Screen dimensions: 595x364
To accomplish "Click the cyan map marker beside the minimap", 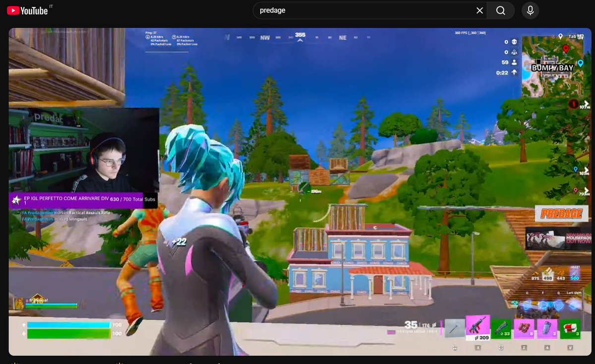I will pyautogui.click(x=581, y=63).
